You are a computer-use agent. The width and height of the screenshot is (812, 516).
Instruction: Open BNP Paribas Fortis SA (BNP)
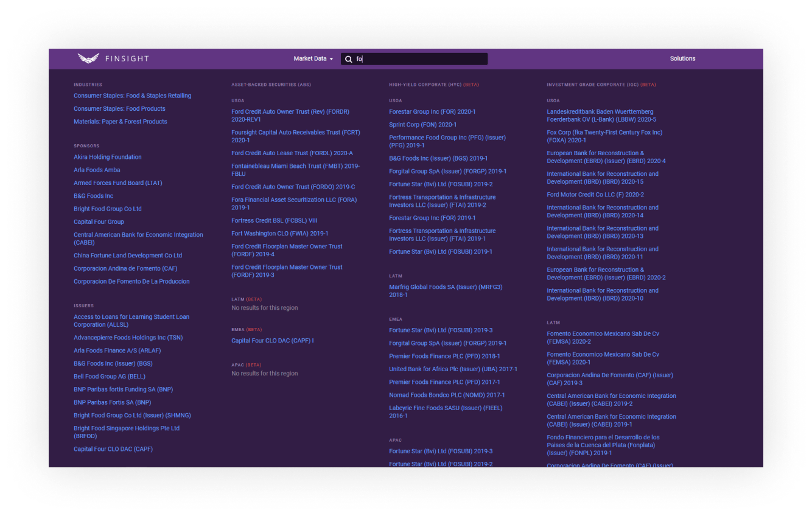112,402
